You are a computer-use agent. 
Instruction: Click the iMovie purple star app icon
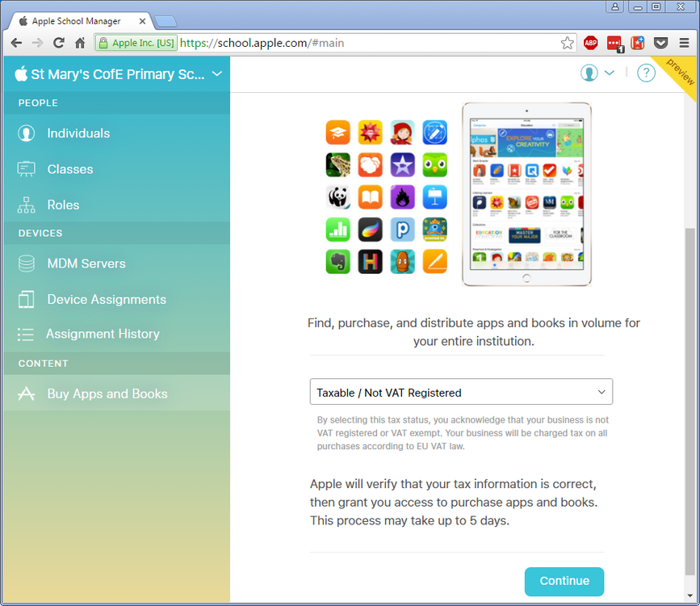(402, 165)
